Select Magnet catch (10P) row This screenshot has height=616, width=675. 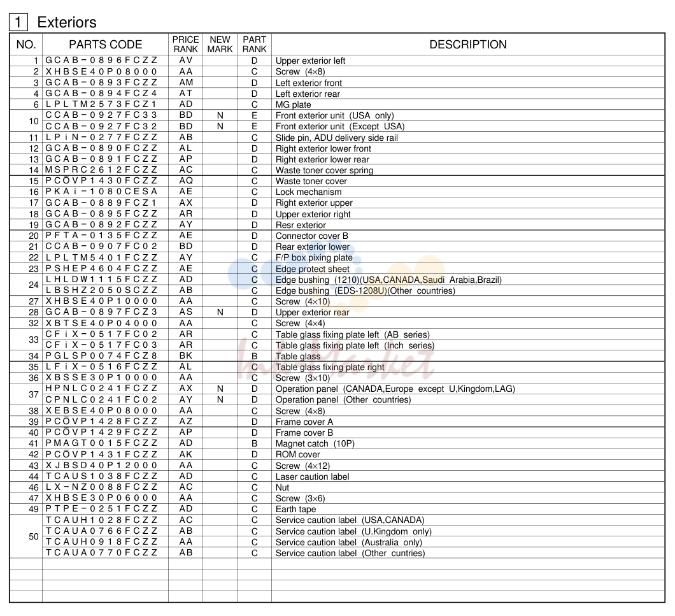(x=337, y=444)
